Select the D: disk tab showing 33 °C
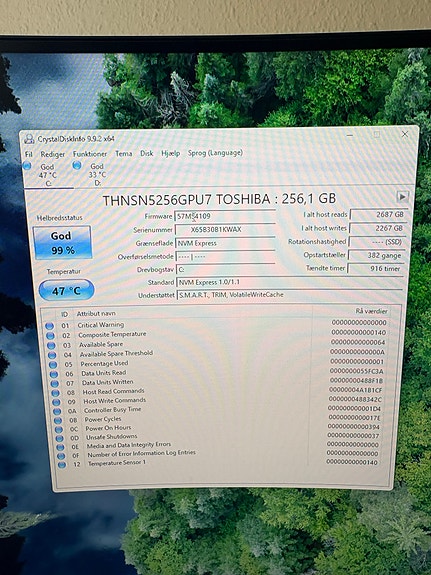431x575 pixels. point(97,174)
